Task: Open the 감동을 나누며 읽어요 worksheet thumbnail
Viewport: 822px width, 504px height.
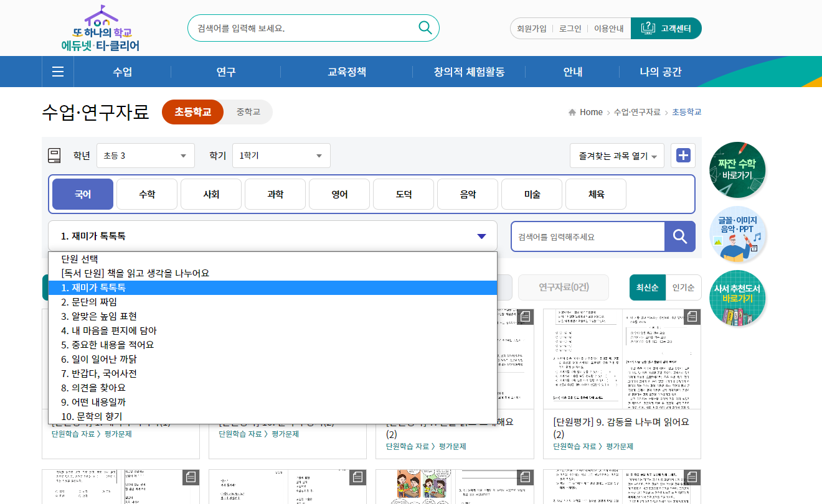Action: tap(622, 359)
